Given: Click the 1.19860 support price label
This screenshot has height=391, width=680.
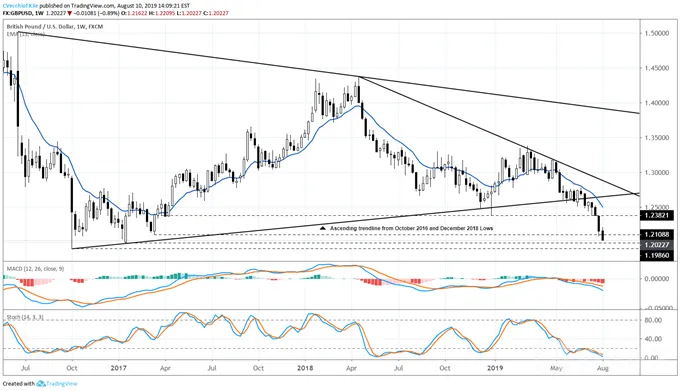Looking at the screenshot, I should (657, 255).
